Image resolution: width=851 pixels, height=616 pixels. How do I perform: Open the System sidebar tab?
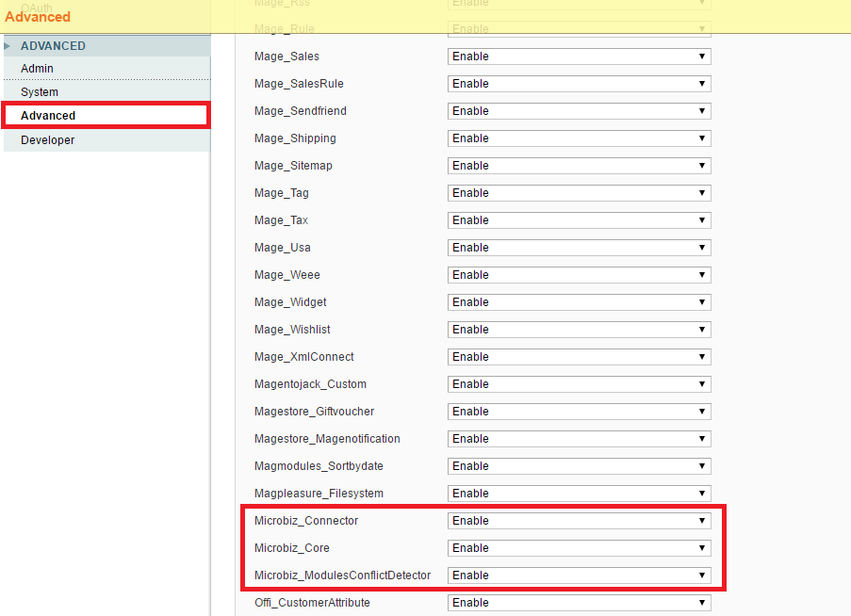(x=106, y=92)
